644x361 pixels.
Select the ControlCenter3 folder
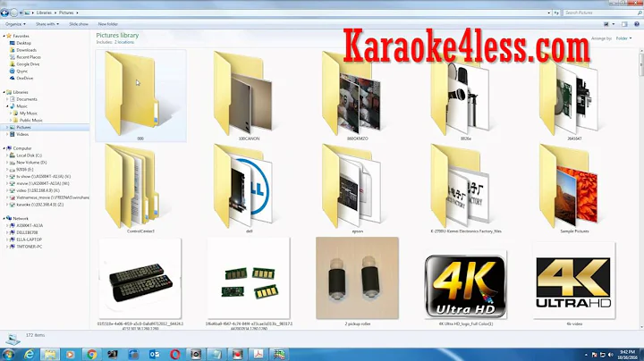tap(140, 189)
